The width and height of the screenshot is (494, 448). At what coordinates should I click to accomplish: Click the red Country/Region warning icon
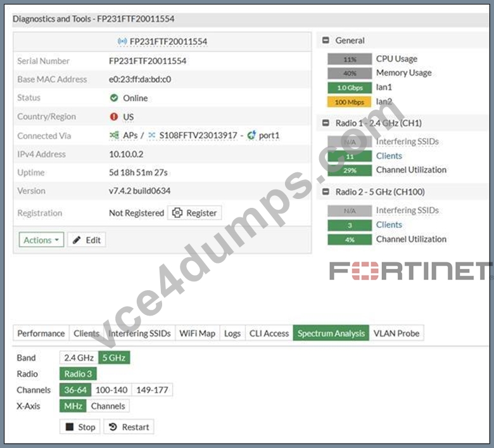pos(114,117)
